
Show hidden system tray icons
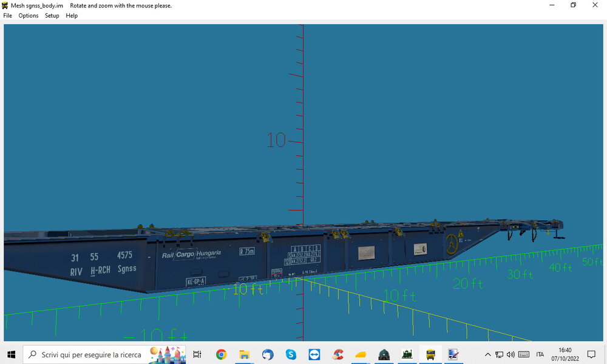coord(488,354)
